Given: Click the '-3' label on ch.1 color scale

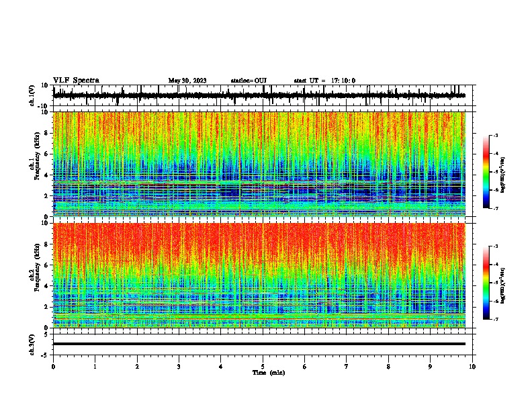Looking at the screenshot, I should [495, 135].
